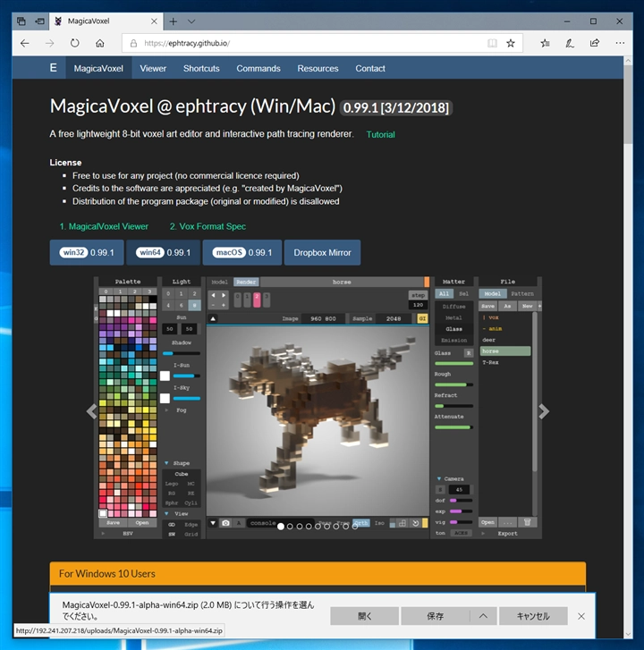Download the macOS 0.99.1 build
This screenshot has width=644, height=650.
pos(242,252)
